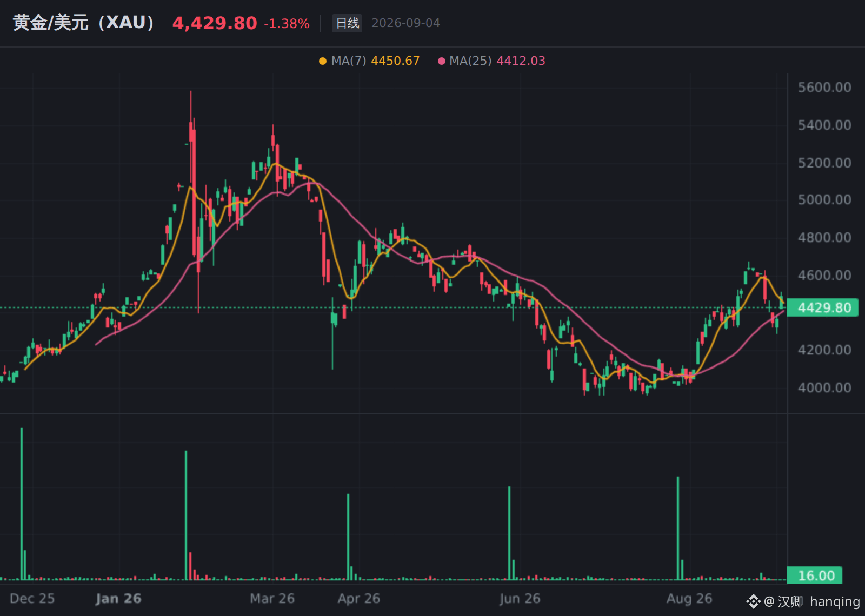Click the 2026-09-04 date text
Screen dimensions: 865x616
pyautogui.click(x=406, y=23)
